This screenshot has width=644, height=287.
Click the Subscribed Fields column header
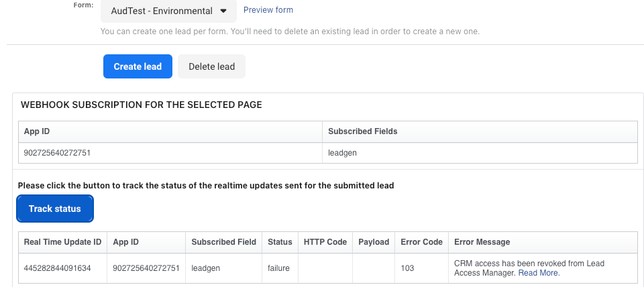[363, 131]
